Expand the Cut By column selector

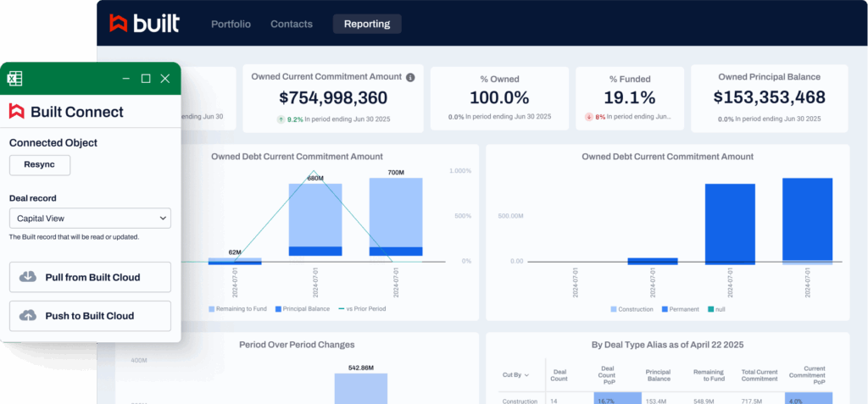[515, 374]
